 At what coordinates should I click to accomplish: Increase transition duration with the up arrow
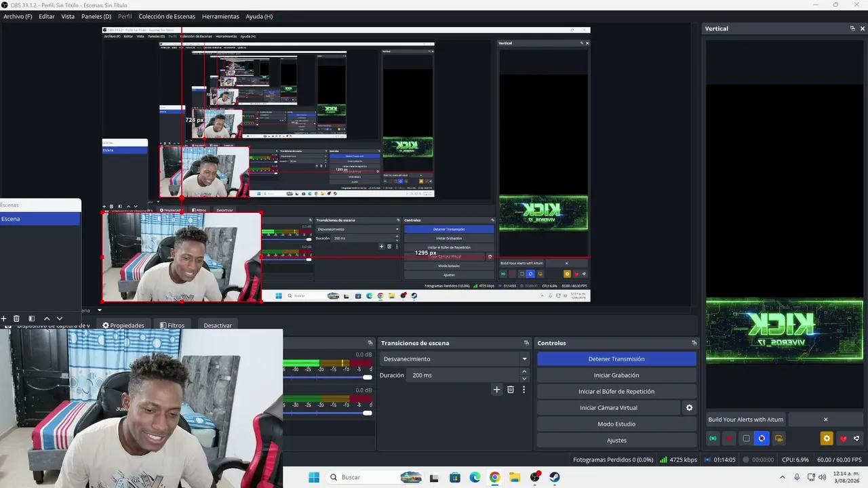(524, 372)
